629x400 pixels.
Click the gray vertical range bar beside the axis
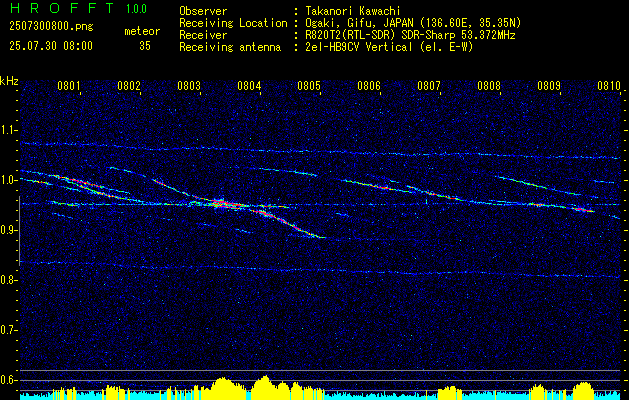pos(19,231)
